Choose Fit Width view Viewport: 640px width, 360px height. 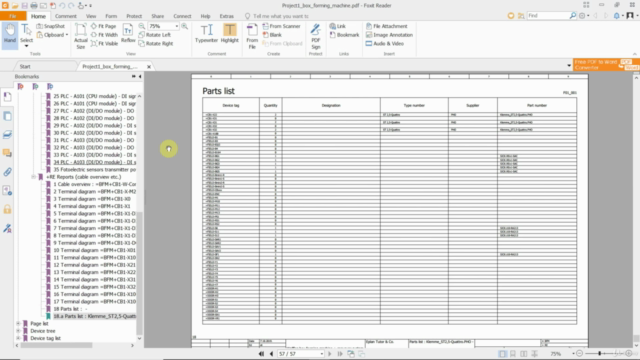[x=104, y=35]
